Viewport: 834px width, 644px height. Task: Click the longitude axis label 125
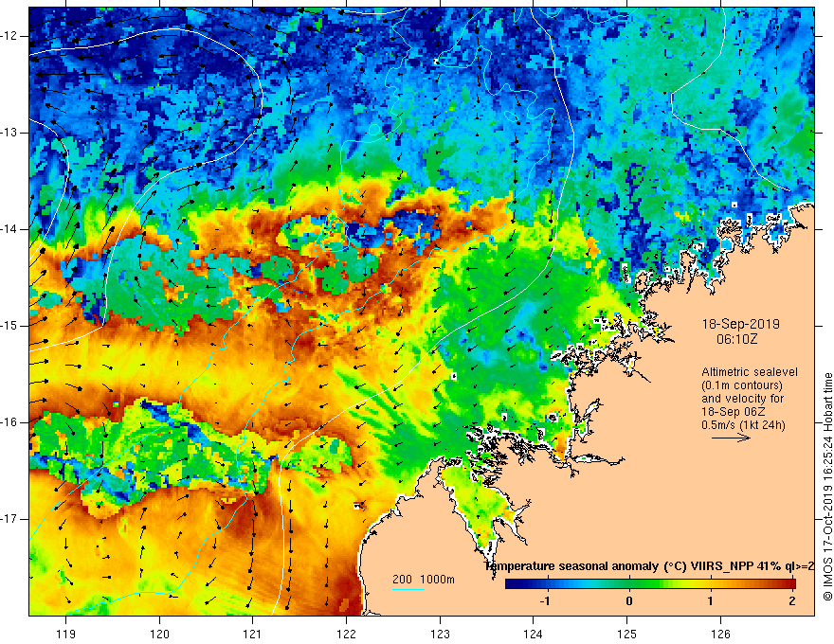pyautogui.click(x=627, y=634)
